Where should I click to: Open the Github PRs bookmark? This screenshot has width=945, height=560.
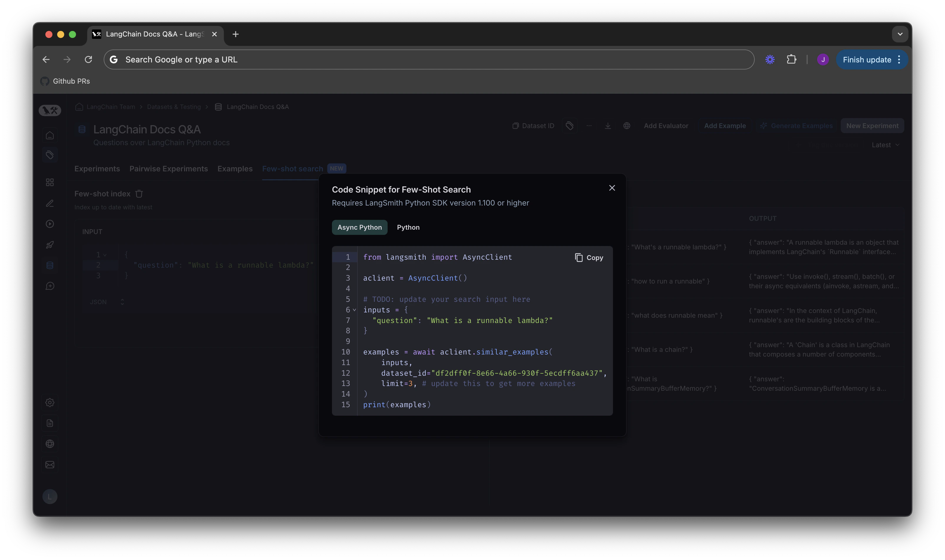[65, 81]
